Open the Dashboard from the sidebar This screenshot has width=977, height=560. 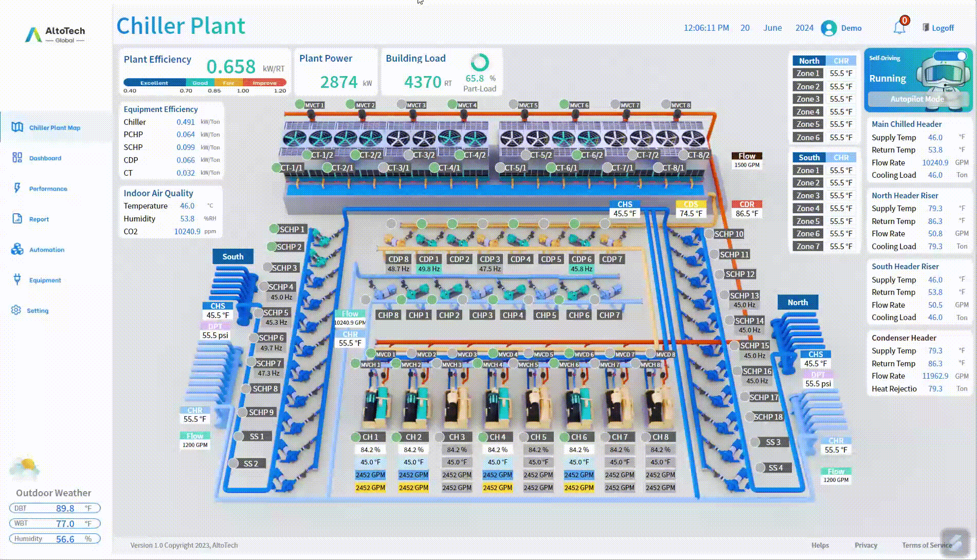tap(45, 158)
